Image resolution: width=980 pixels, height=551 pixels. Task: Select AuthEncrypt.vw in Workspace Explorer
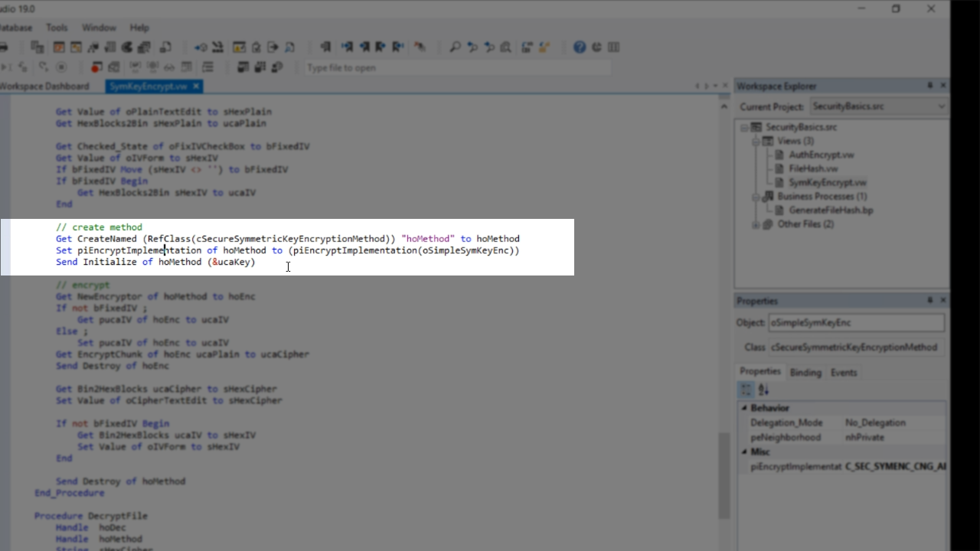click(821, 155)
